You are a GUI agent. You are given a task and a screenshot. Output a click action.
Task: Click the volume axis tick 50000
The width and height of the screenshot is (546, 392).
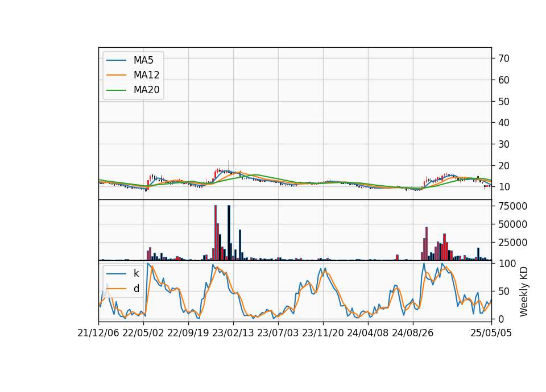[x=512, y=224]
